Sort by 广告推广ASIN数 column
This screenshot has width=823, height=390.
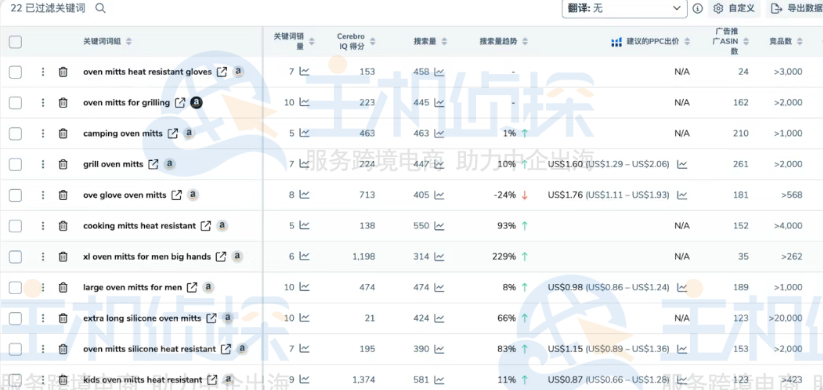(x=746, y=41)
